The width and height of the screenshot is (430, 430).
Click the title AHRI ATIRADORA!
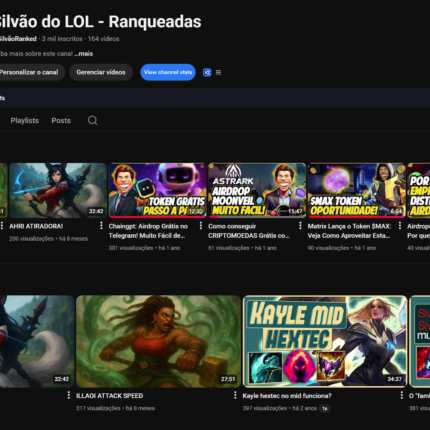(36, 226)
